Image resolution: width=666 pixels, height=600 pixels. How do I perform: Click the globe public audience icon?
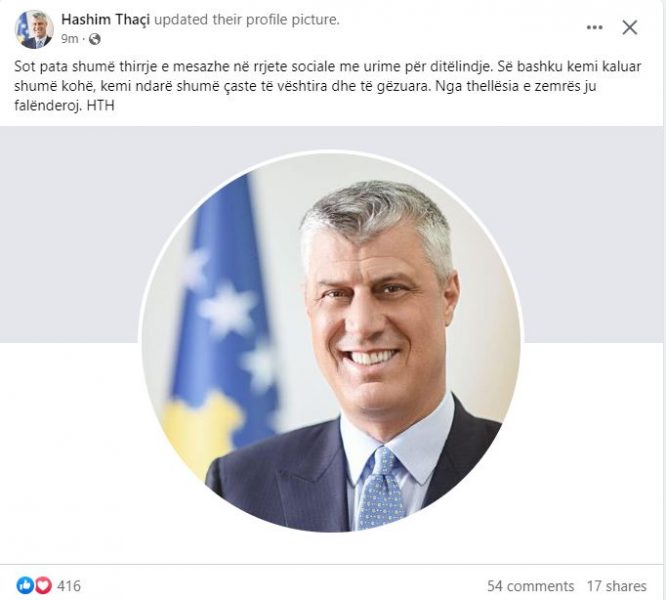[x=95, y=39]
